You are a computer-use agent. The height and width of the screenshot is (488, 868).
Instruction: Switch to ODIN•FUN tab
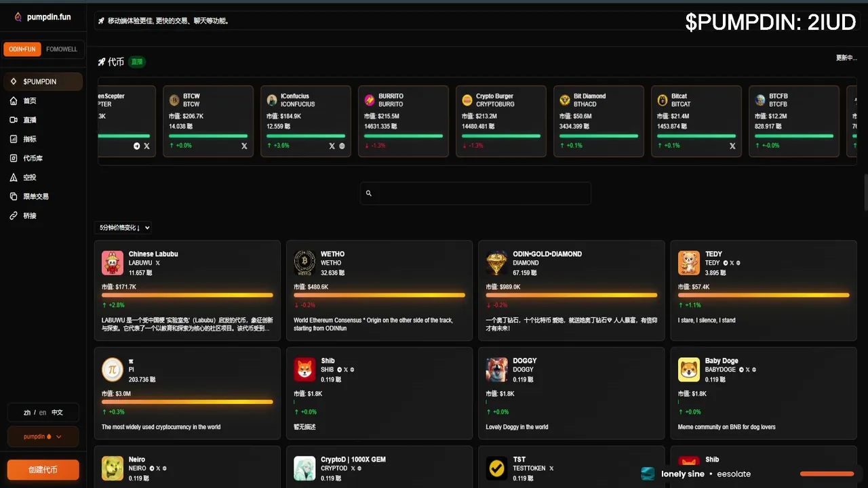click(22, 49)
